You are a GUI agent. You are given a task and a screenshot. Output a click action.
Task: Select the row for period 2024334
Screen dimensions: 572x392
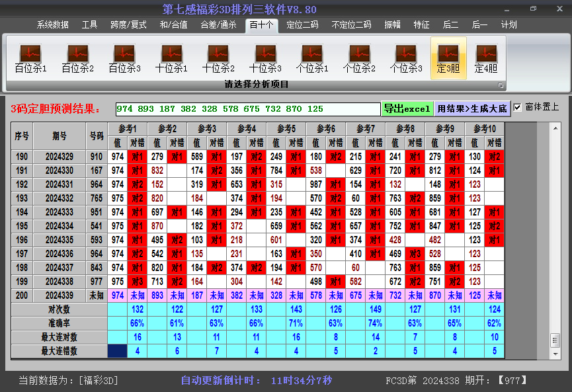pos(258,226)
